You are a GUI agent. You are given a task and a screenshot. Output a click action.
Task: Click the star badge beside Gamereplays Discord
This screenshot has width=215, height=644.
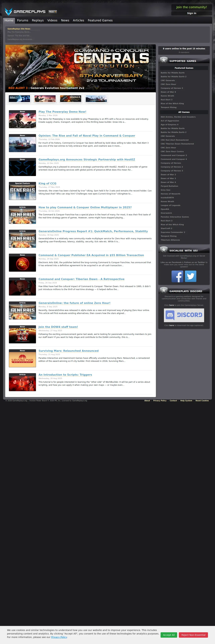pyautogui.click(x=164, y=290)
